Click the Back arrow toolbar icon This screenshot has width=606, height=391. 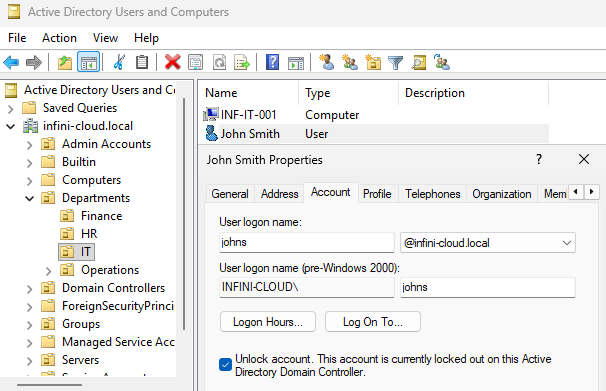point(11,62)
